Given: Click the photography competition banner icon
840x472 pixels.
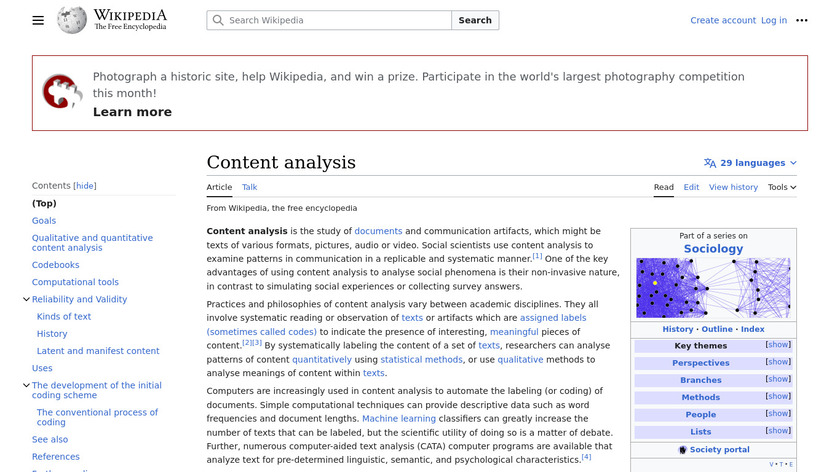Looking at the screenshot, I should tap(62, 92).
